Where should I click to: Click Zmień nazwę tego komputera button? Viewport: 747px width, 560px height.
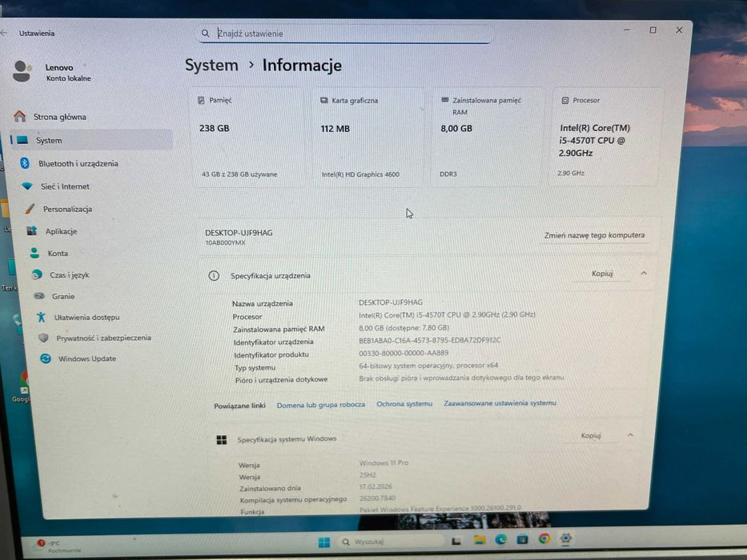pyautogui.click(x=594, y=235)
